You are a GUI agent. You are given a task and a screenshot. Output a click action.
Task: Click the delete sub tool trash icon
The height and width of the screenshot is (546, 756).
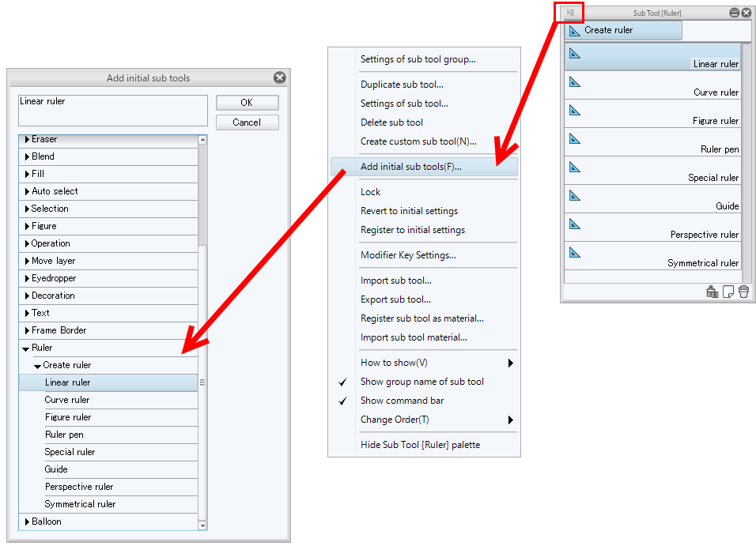pyautogui.click(x=743, y=292)
